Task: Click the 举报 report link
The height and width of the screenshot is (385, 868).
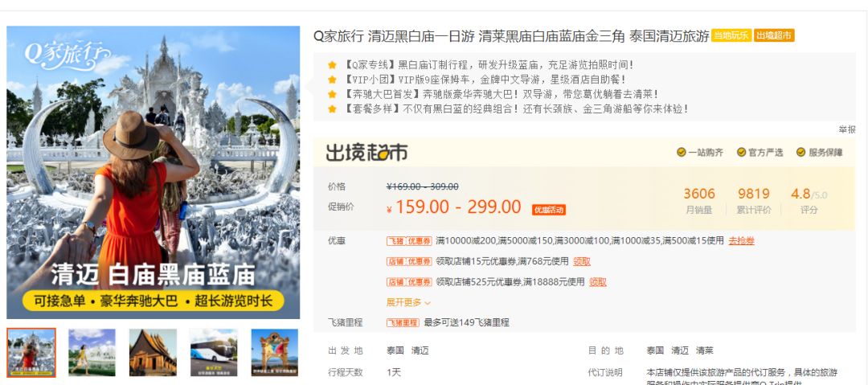Action: click(847, 129)
